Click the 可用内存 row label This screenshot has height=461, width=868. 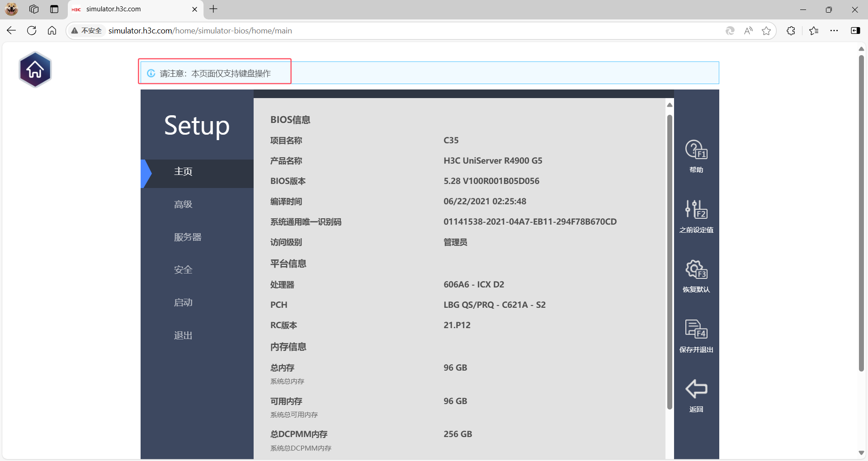(x=286, y=401)
